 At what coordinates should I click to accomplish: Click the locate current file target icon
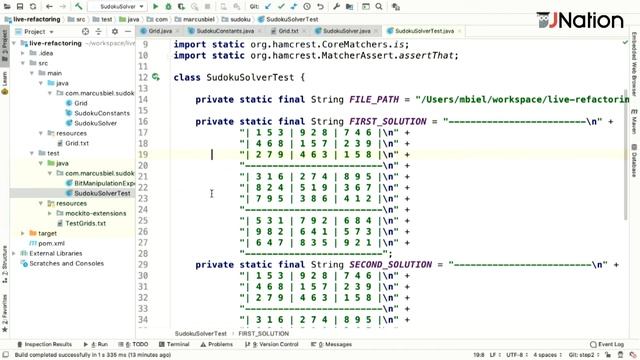click(85, 31)
